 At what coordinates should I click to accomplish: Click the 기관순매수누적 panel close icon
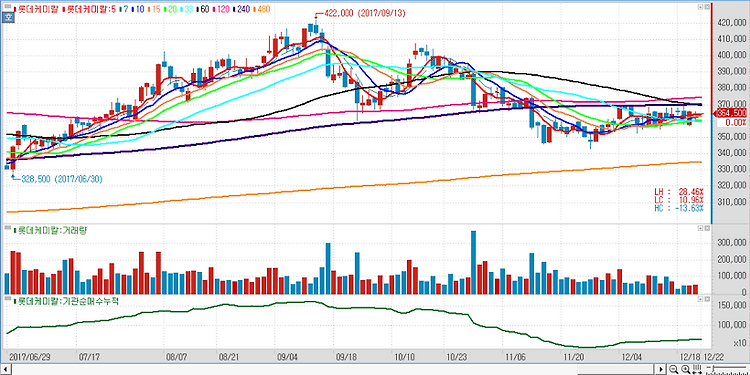click(707, 299)
